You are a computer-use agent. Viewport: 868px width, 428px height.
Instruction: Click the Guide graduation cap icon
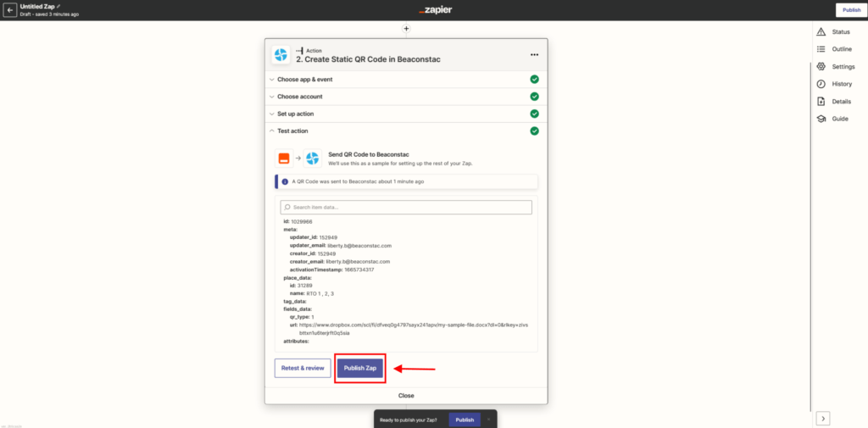point(821,119)
